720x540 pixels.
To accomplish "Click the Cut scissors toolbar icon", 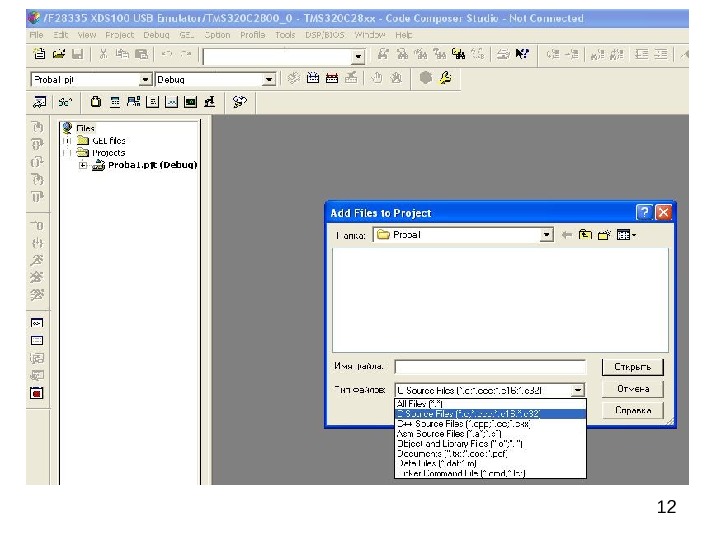I will [x=103, y=54].
